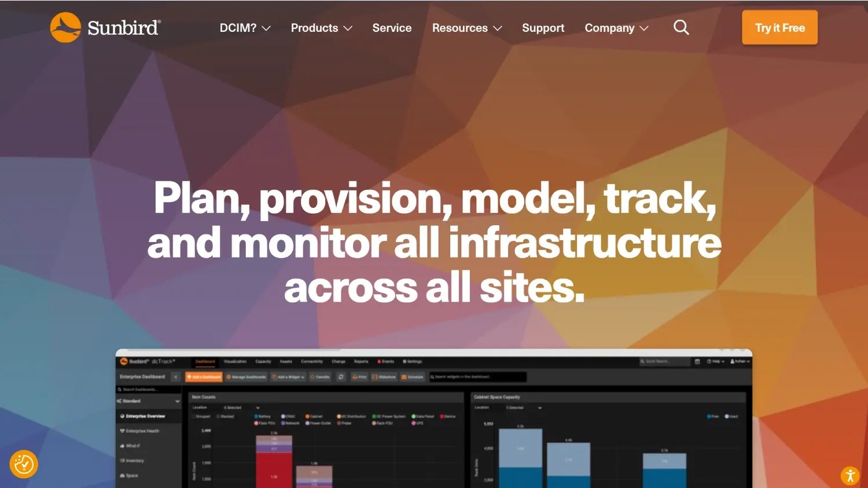Toggle the Battery legend item
The height and width of the screenshot is (488, 868).
coord(263,416)
